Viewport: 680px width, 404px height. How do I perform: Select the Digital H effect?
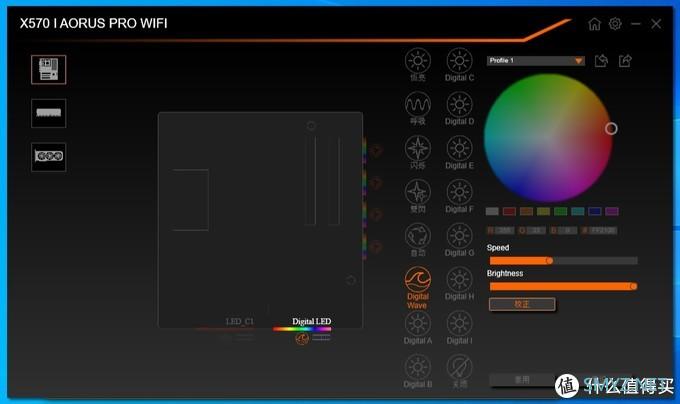tap(459, 280)
